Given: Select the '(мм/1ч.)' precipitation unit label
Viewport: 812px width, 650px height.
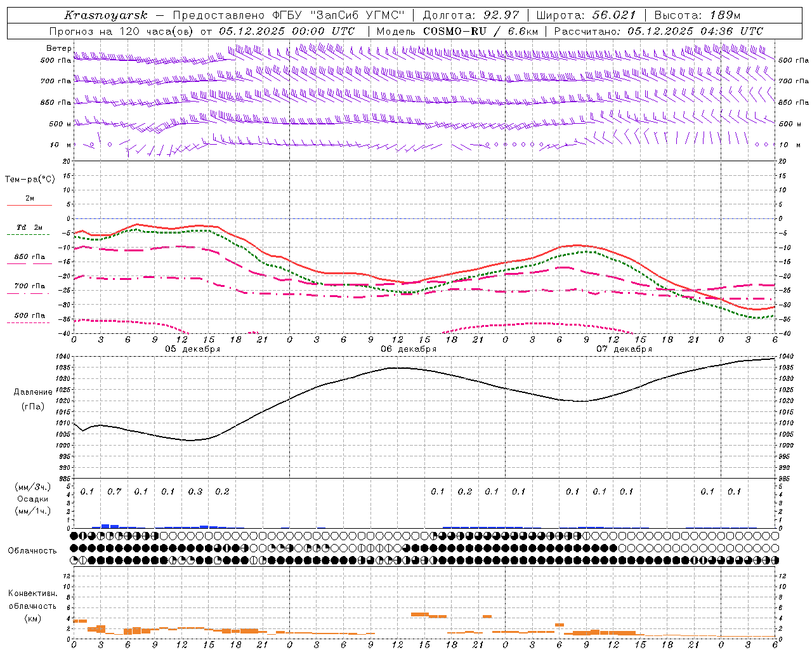Looking at the screenshot, I should coord(33,511).
